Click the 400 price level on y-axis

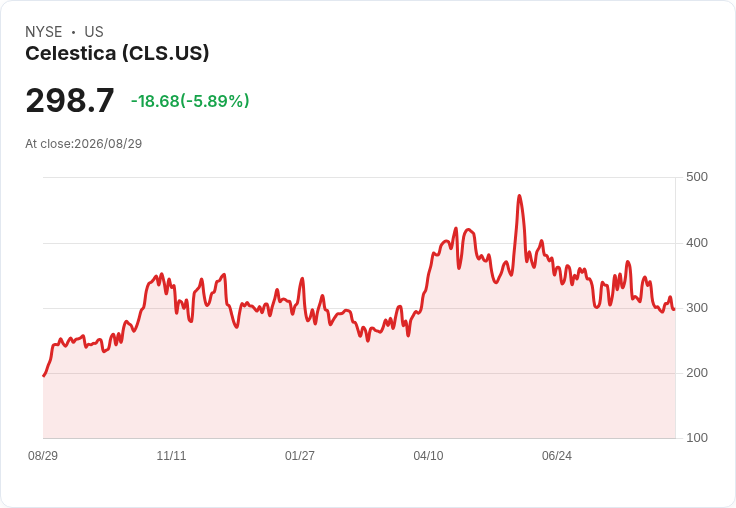click(x=697, y=243)
